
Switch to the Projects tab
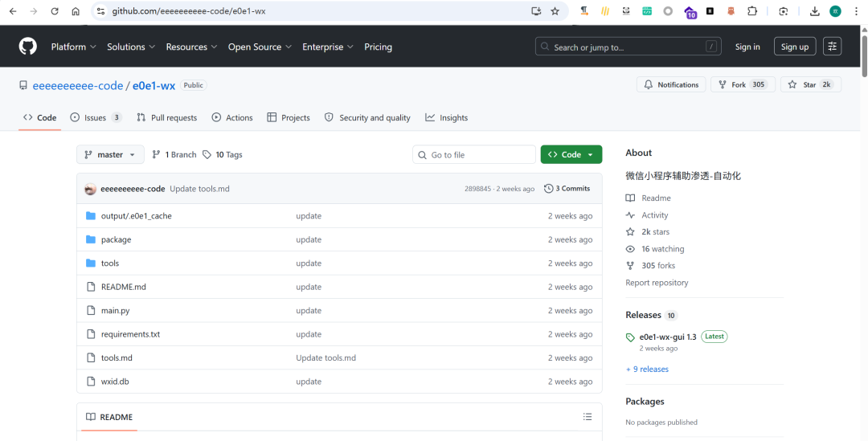[x=289, y=117]
